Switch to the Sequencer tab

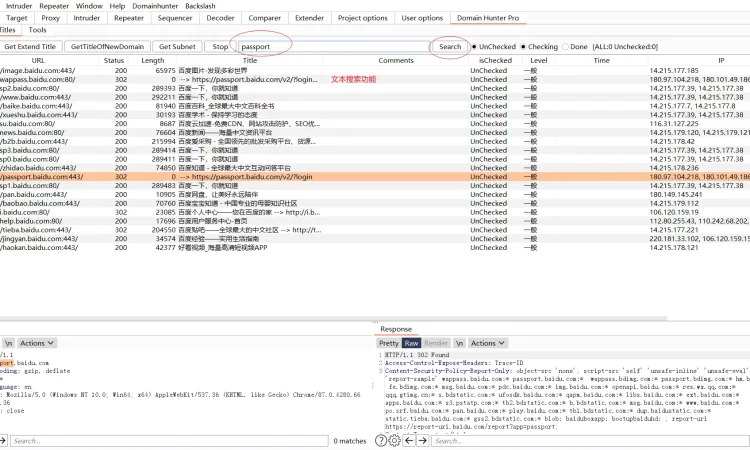[175, 18]
